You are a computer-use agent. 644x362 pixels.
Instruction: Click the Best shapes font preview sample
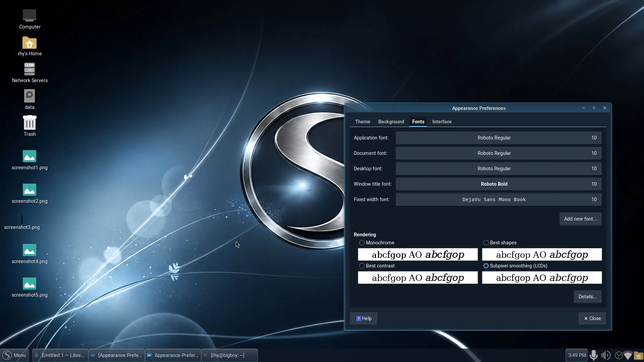click(542, 254)
